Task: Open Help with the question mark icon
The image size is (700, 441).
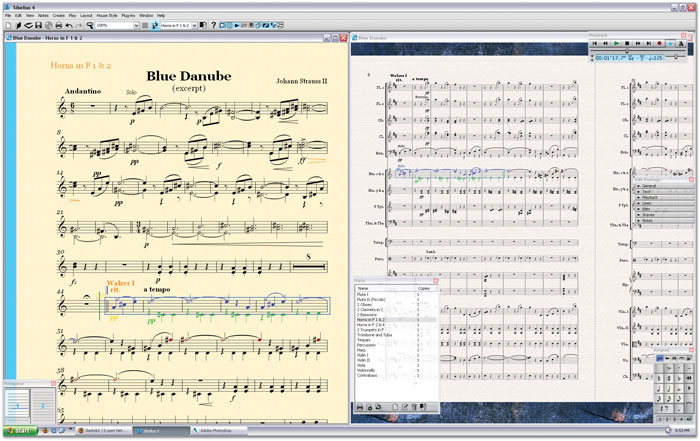Action: pos(213,25)
